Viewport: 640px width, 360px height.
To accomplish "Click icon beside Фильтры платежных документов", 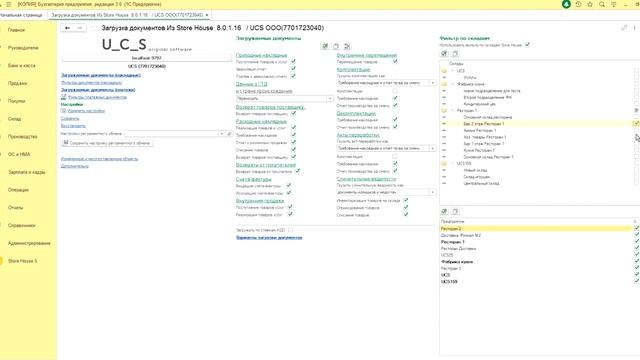I will pos(64,97).
